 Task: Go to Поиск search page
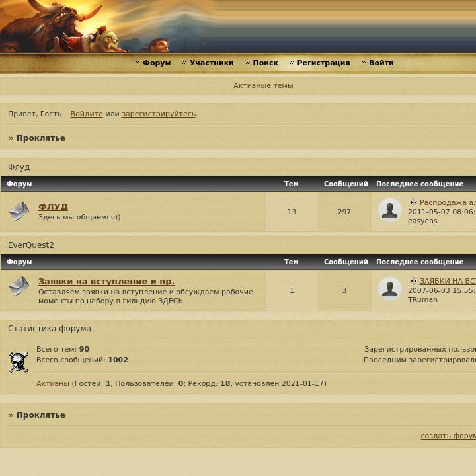pos(265,63)
